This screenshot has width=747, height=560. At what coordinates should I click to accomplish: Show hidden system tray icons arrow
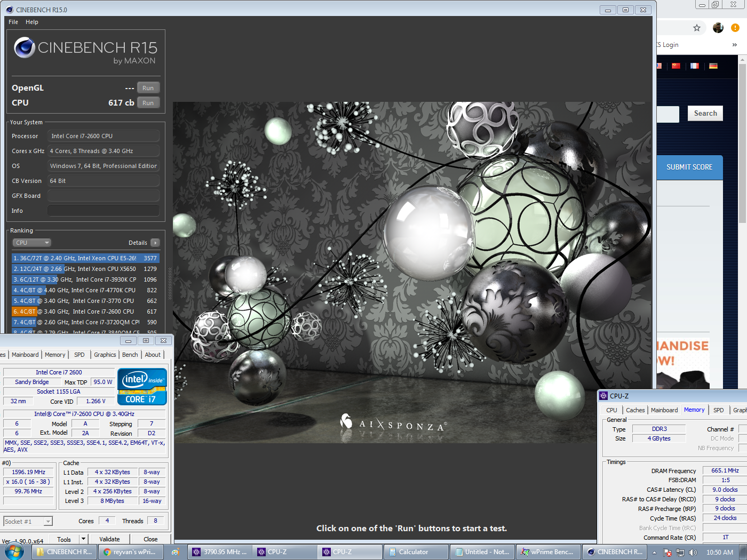[654, 552]
